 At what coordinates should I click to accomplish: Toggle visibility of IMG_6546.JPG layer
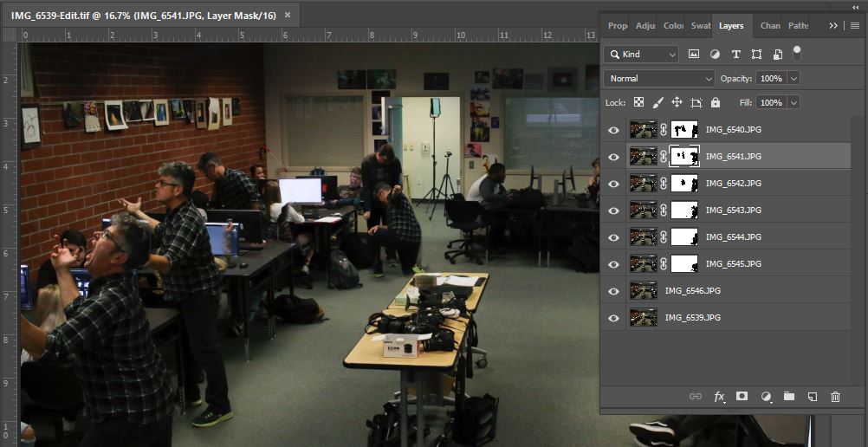coord(614,291)
